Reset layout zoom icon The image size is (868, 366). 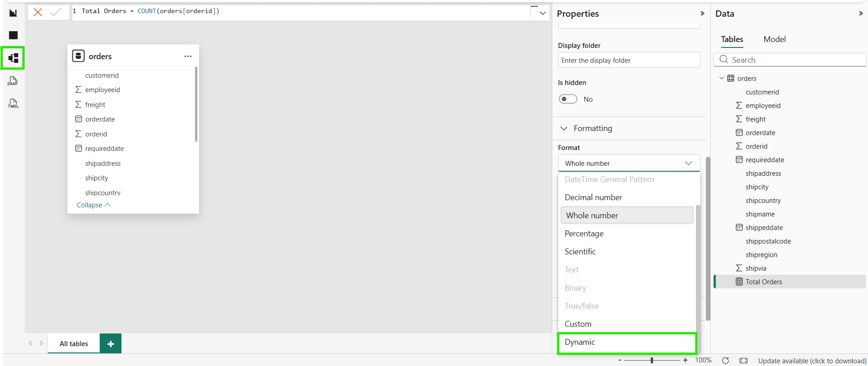tap(725, 360)
